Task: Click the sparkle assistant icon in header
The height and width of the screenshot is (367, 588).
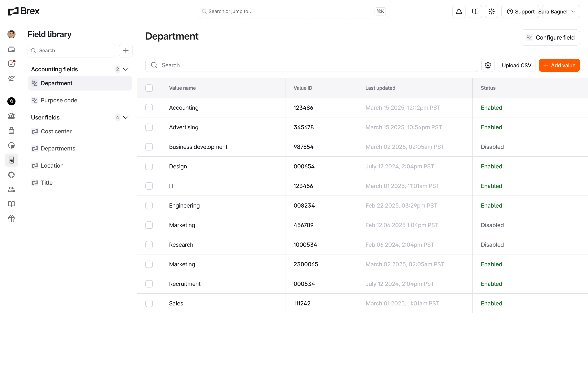Action: pyautogui.click(x=491, y=11)
